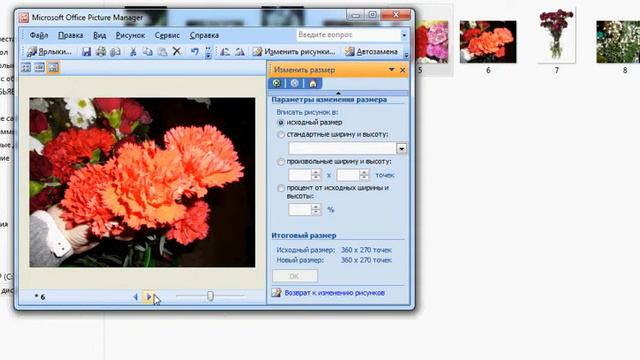
Task: Rotate the picture left
Action: [x=225, y=52]
